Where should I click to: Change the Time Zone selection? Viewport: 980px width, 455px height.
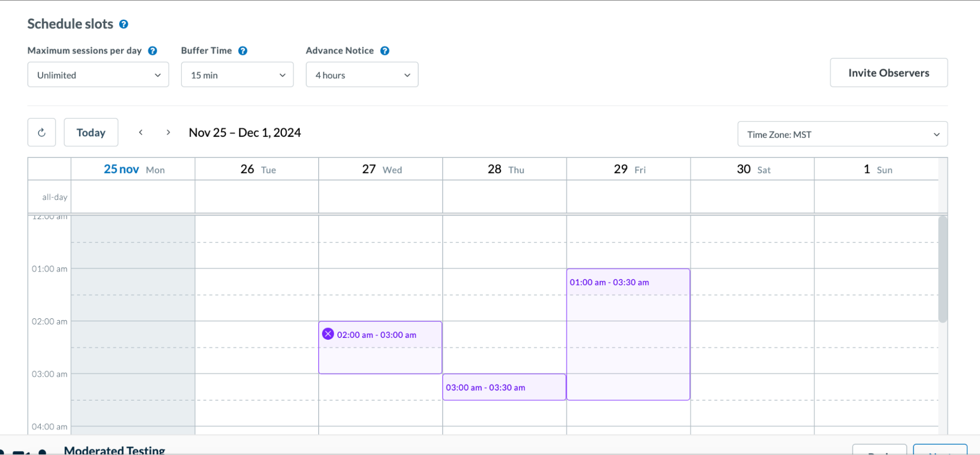click(x=842, y=133)
